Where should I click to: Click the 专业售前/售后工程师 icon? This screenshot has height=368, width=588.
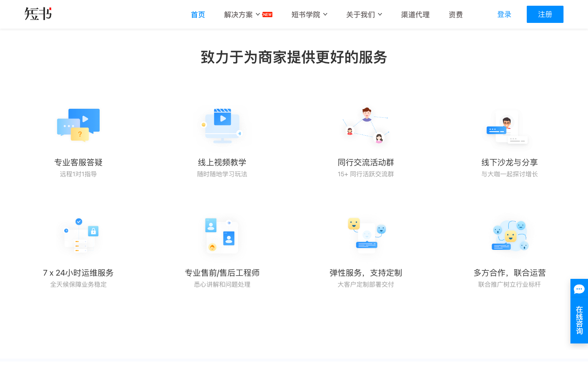coord(222,235)
